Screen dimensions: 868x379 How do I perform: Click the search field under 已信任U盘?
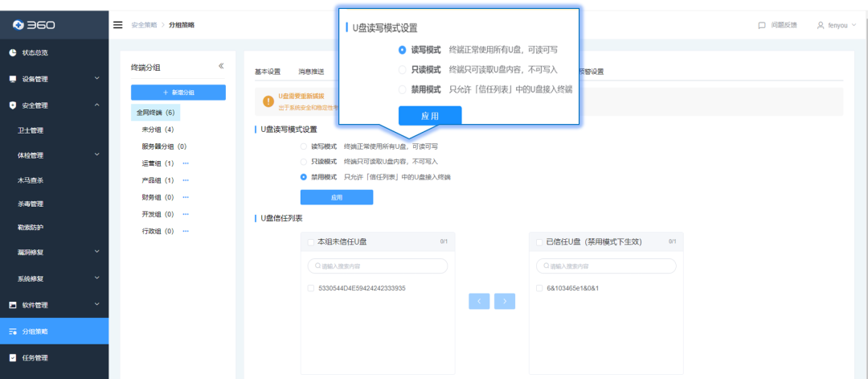[606, 266]
